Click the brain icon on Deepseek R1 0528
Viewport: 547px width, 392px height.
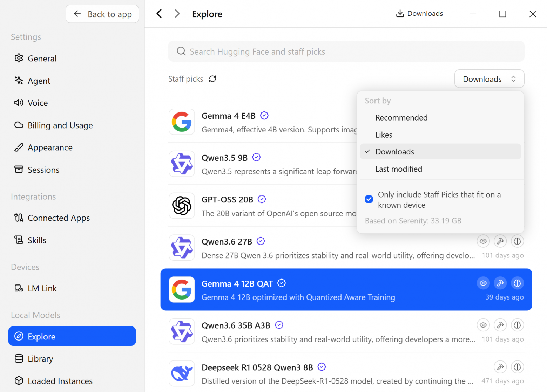(517, 367)
